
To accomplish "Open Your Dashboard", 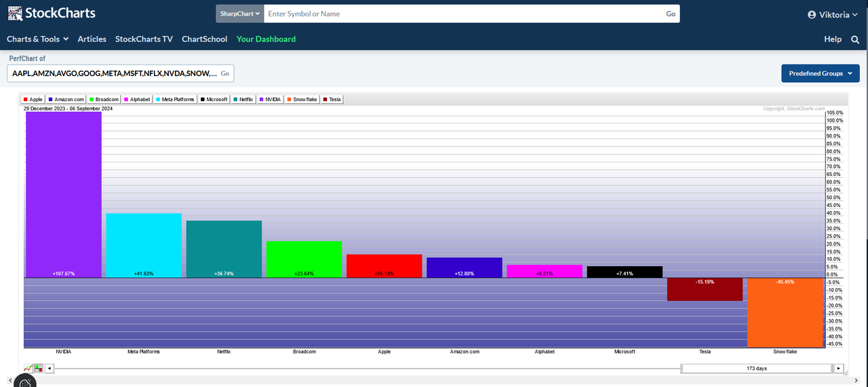I will pos(266,39).
